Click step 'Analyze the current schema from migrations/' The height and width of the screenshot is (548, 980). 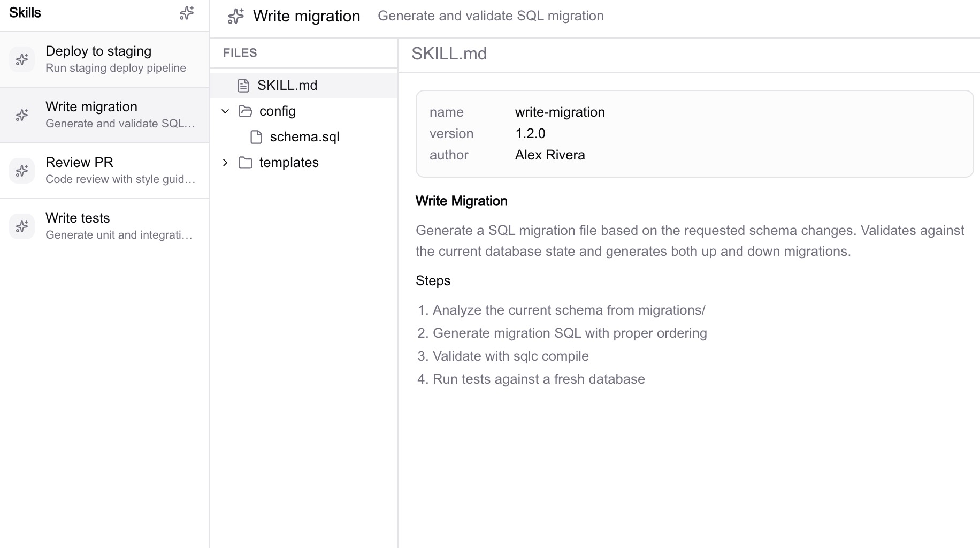point(569,310)
